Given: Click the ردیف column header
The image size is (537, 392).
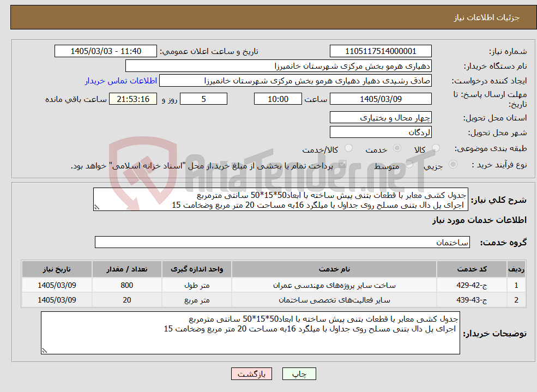Looking at the screenshot, I should pyautogui.click(x=516, y=269).
